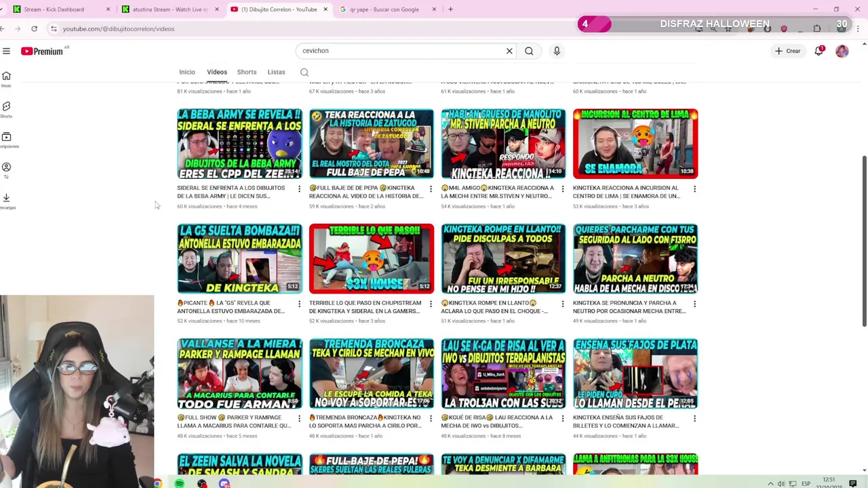The height and width of the screenshot is (488, 868).
Task: Open options for LAU REACCIONA video
Action: click(x=563, y=418)
